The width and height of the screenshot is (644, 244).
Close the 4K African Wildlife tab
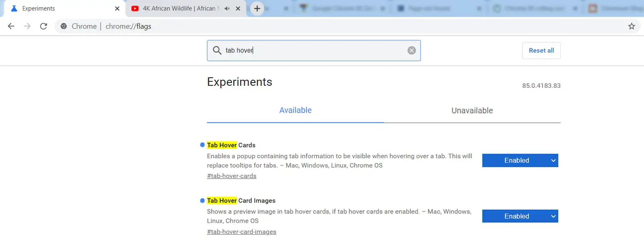[x=238, y=9]
